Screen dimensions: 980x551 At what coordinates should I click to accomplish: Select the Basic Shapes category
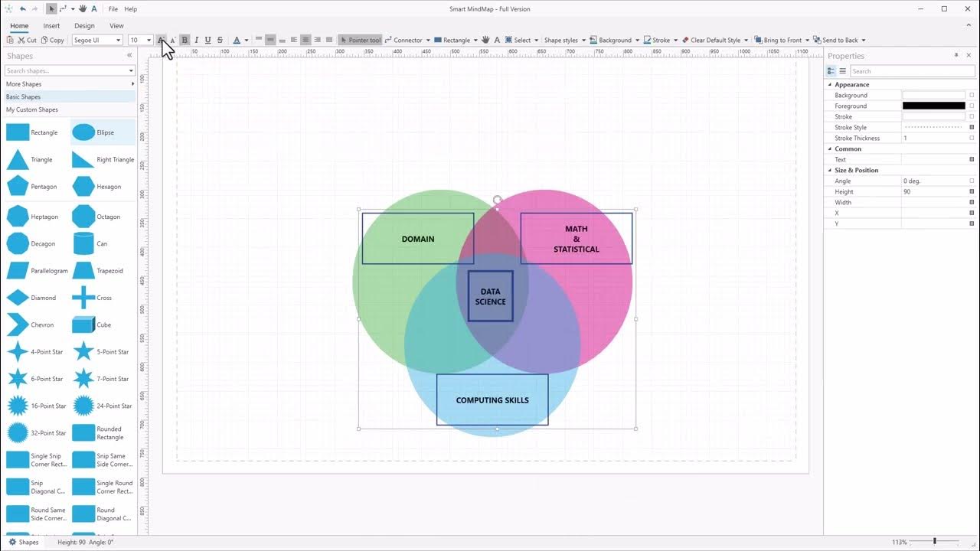[69, 97]
